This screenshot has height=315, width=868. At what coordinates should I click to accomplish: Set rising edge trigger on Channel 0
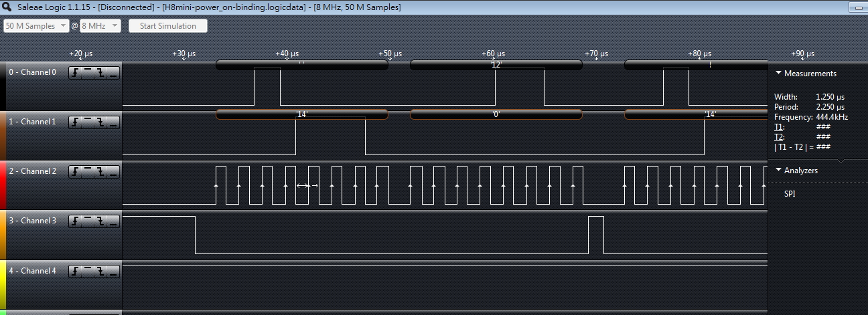tap(75, 72)
